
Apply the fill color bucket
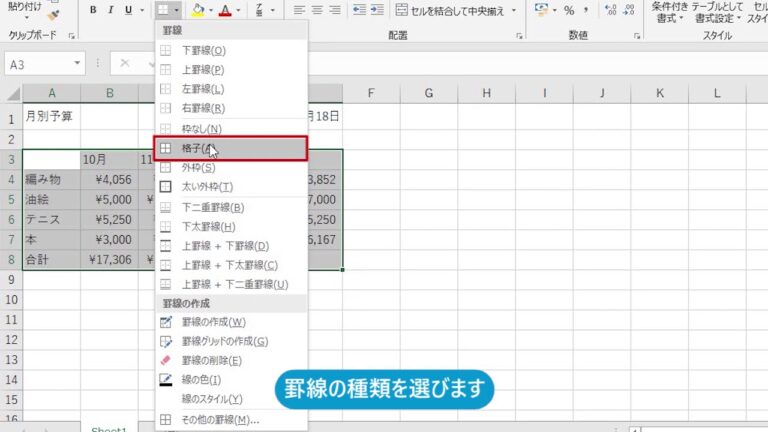(x=198, y=10)
